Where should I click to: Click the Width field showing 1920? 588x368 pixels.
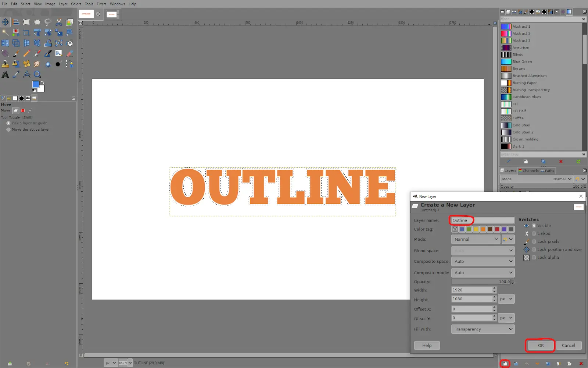click(x=472, y=290)
